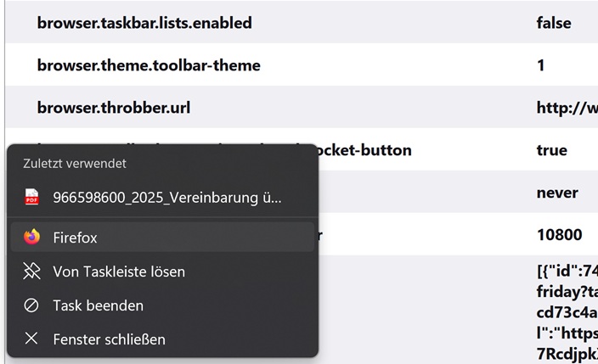Click value 1 of browser.theme.toolbar-theme
Image resolution: width=598 pixels, height=364 pixels.
click(x=541, y=65)
